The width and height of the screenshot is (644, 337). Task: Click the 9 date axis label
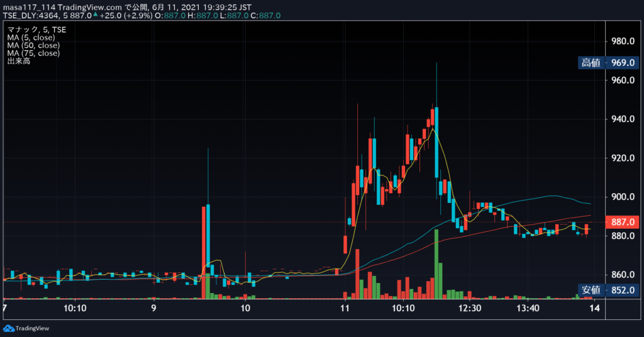[153, 308]
